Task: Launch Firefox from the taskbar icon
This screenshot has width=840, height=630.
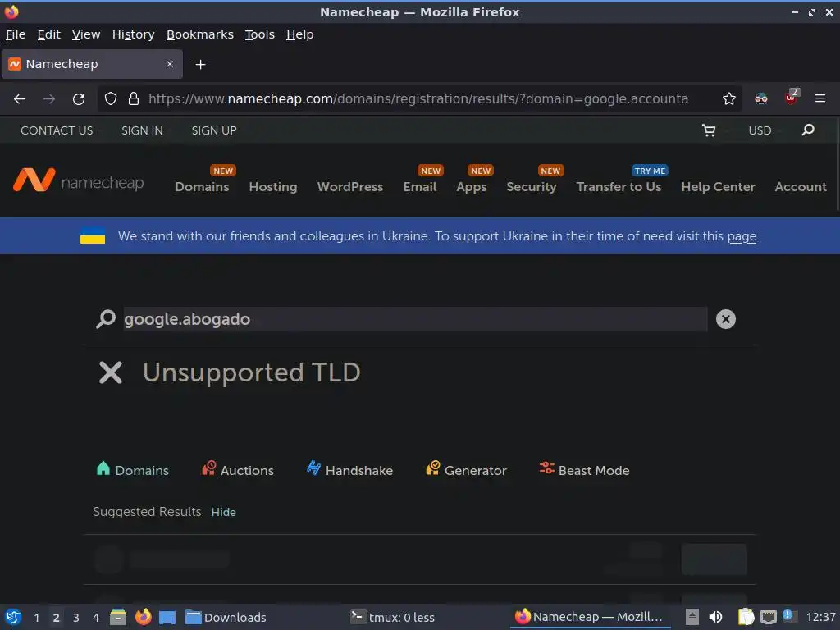Action: coord(143,617)
